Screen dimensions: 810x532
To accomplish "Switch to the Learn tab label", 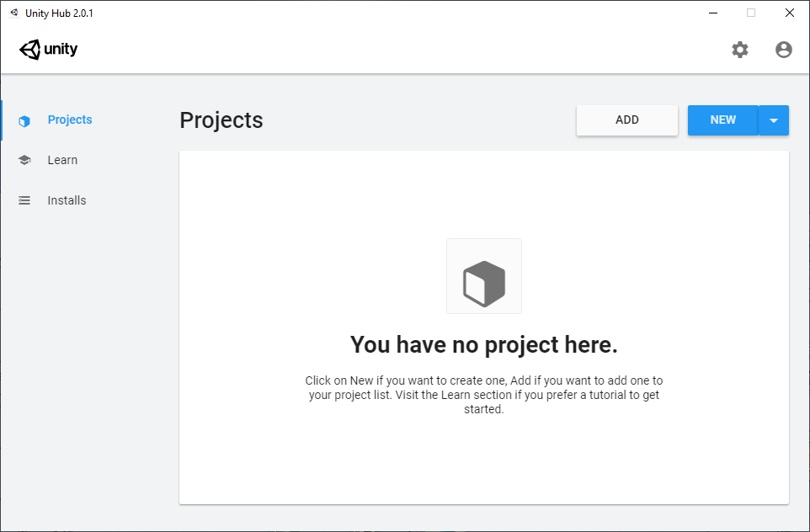I will click(x=62, y=160).
